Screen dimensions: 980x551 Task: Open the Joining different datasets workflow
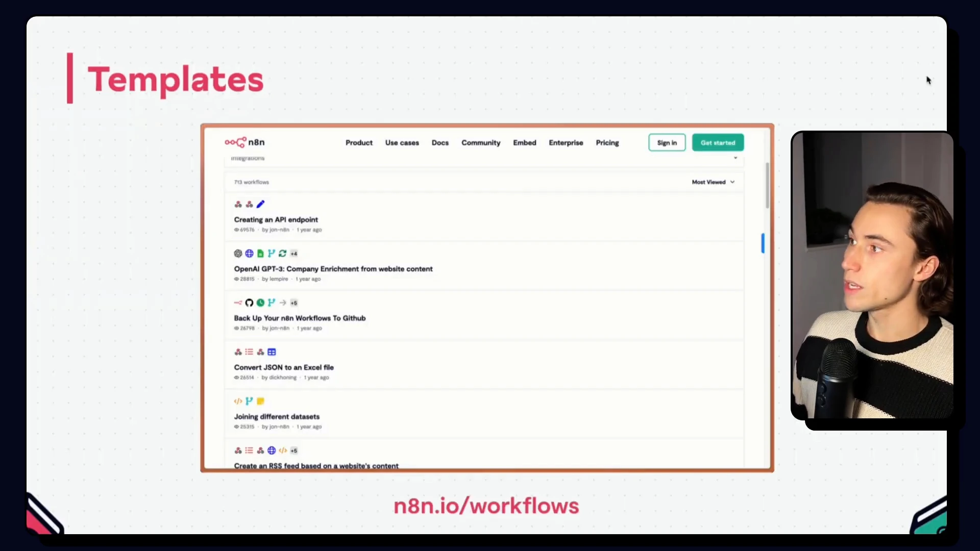277,417
